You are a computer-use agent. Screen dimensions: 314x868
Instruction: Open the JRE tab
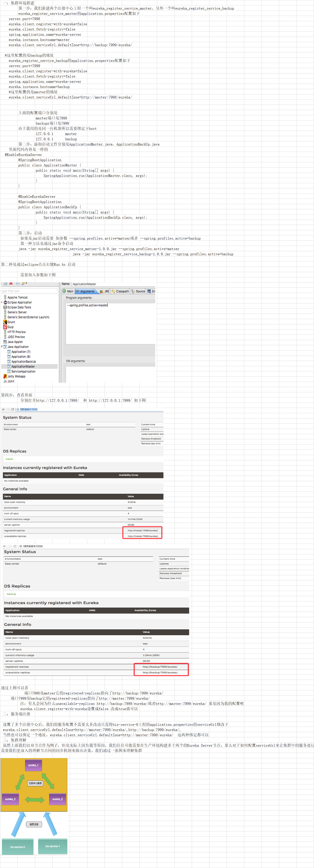[105, 291]
